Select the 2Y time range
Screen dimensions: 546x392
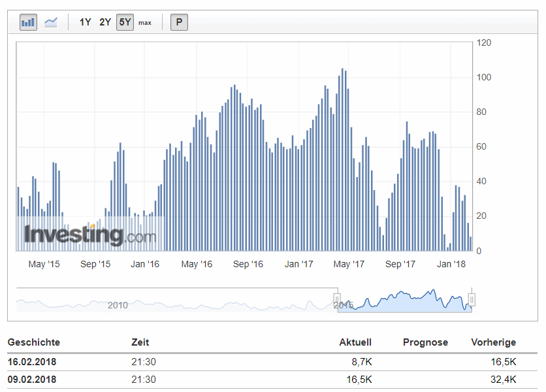tap(104, 22)
